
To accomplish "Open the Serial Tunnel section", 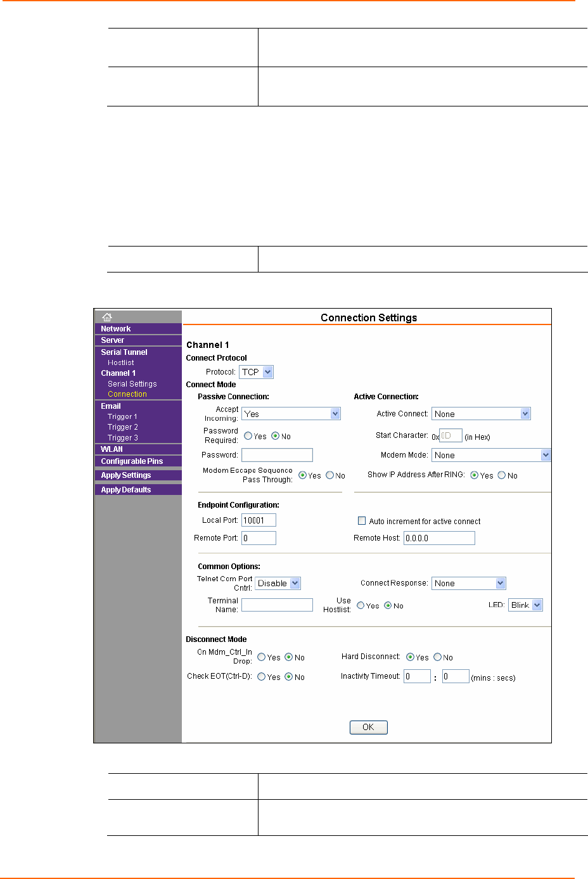I will (x=124, y=352).
